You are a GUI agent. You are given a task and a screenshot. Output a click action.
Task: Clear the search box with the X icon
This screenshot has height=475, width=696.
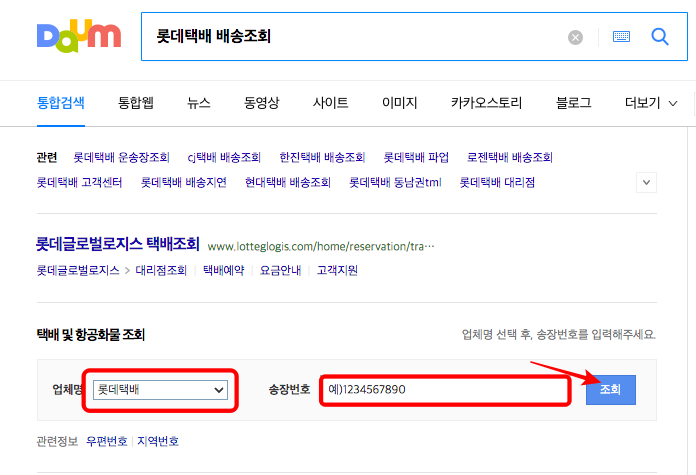[575, 37]
